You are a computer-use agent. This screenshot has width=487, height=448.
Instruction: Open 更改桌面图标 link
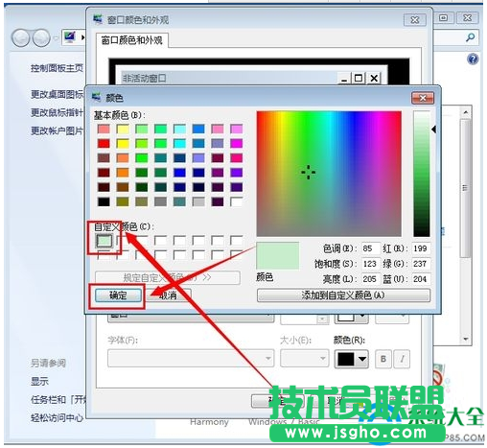click(57, 94)
